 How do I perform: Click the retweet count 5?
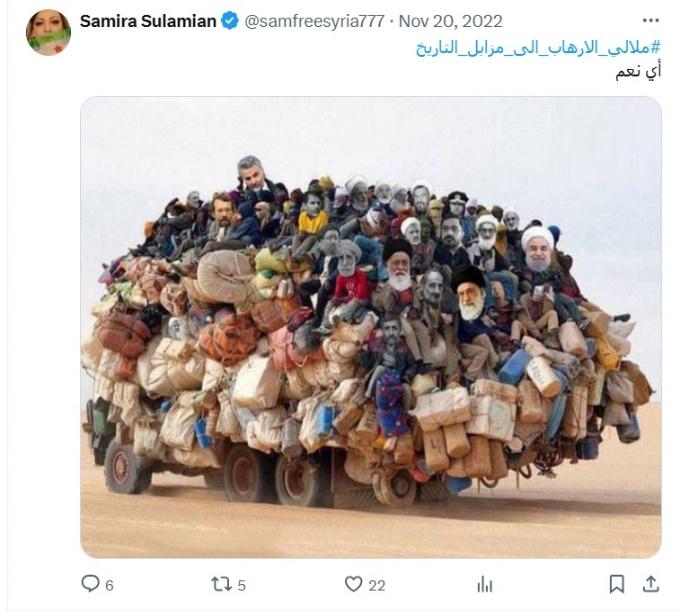tap(242, 586)
